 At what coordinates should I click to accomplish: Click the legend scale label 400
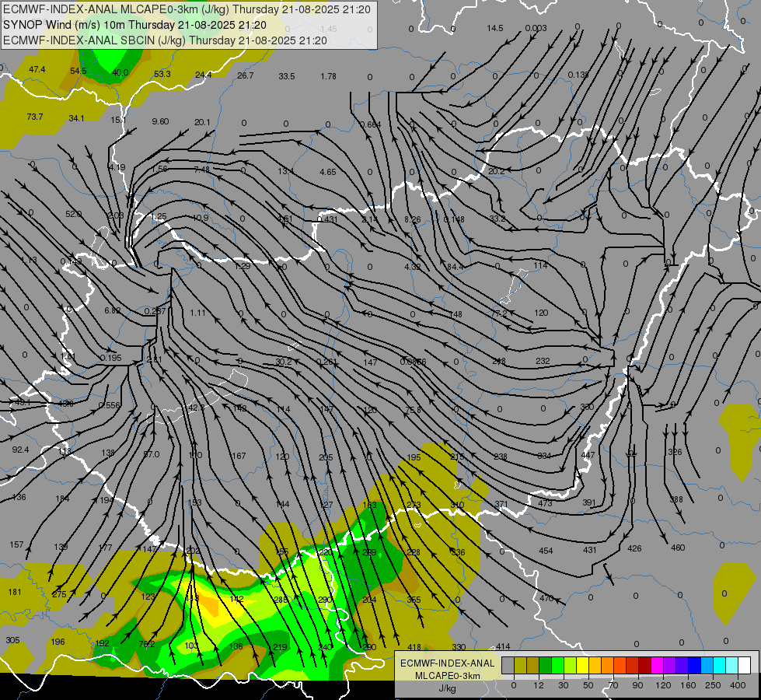pos(738,685)
